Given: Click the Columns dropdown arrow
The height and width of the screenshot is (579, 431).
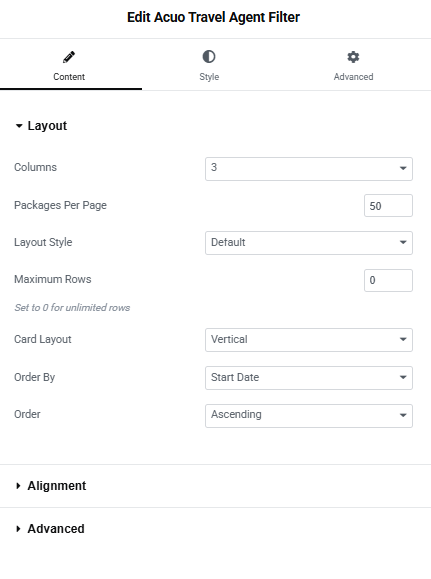Looking at the screenshot, I should [x=403, y=168].
